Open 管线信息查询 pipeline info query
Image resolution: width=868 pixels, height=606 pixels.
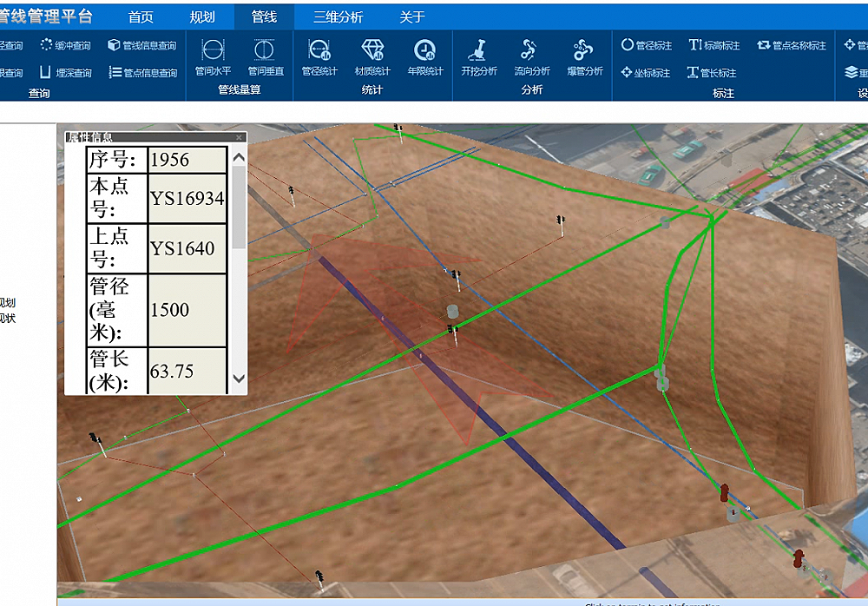tap(142, 45)
